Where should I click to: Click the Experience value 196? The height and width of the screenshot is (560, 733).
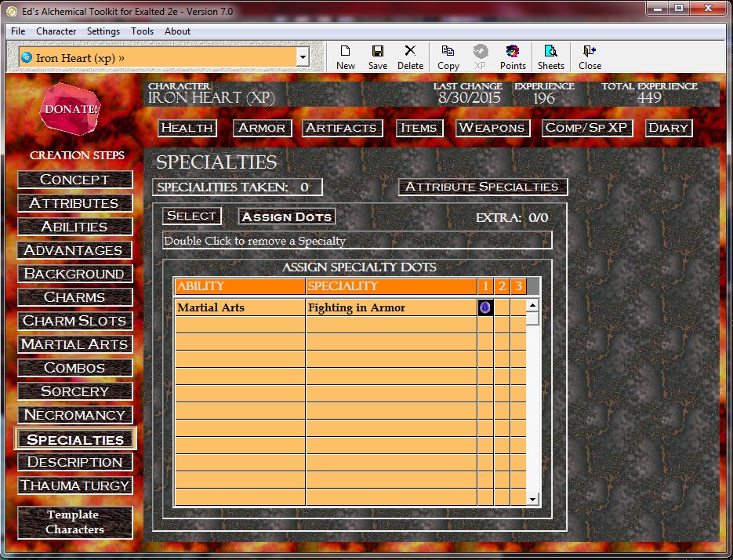[x=543, y=98]
